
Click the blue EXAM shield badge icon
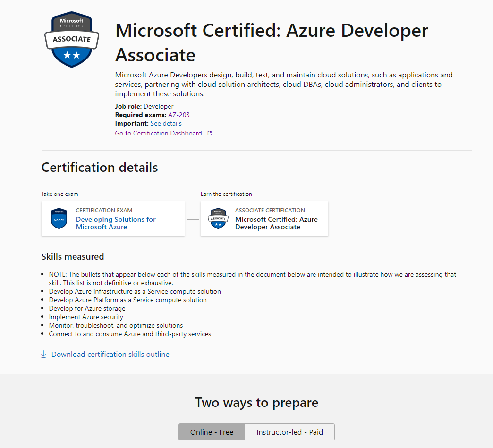[59, 219]
